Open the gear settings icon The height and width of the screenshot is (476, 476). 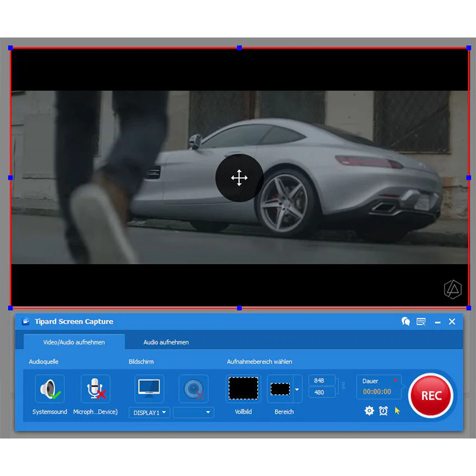pyautogui.click(x=369, y=411)
